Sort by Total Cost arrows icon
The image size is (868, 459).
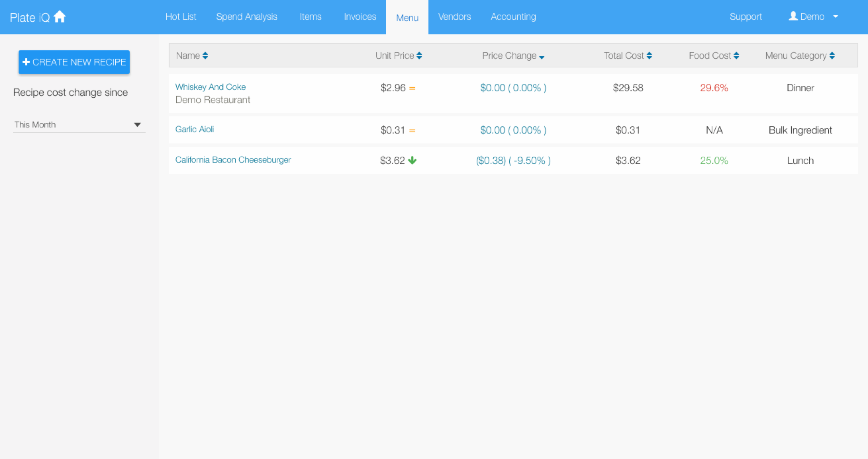click(x=649, y=56)
